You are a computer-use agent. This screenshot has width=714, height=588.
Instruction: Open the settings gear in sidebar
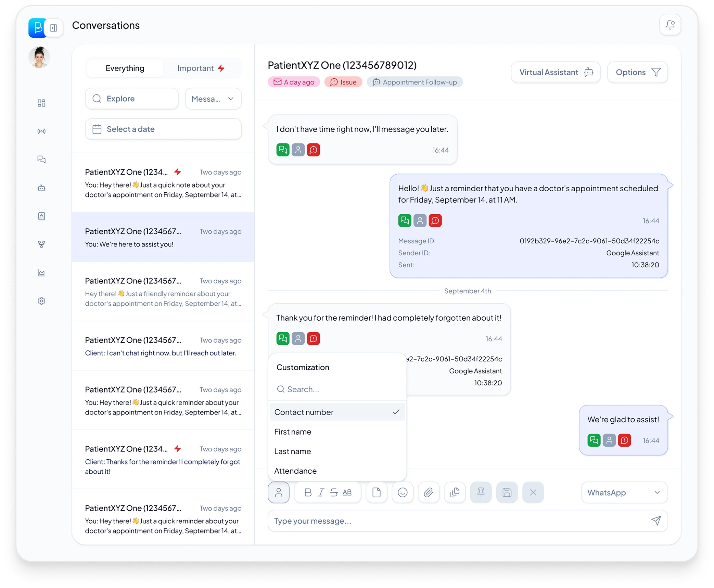[41, 301]
